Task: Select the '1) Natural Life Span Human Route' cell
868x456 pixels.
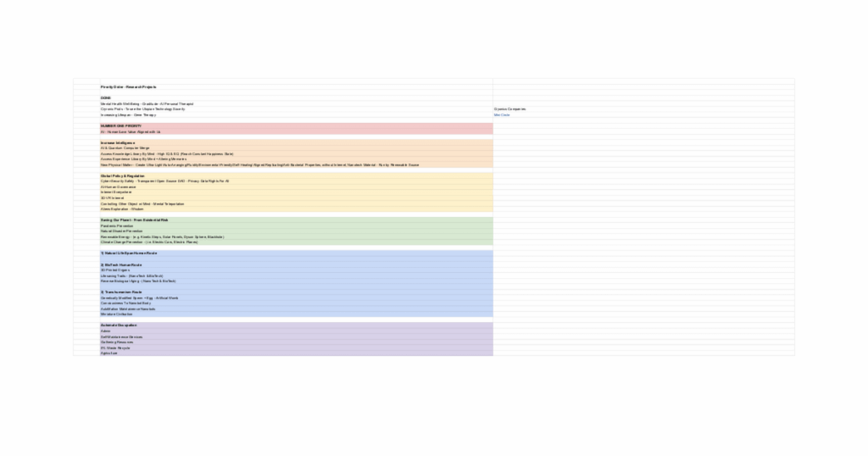Action: pyautogui.click(x=296, y=253)
